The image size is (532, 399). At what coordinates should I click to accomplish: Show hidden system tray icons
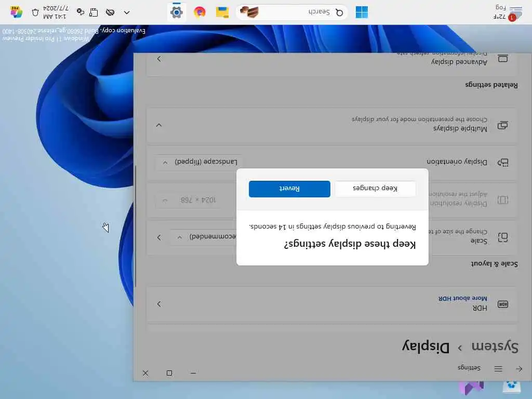127,12
